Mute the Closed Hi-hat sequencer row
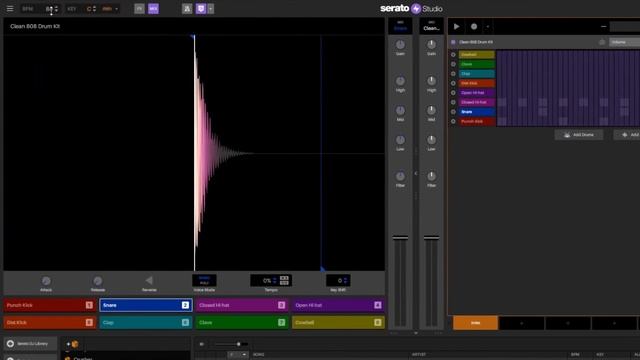Viewport: 640px width, 360px height. click(453, 102)
